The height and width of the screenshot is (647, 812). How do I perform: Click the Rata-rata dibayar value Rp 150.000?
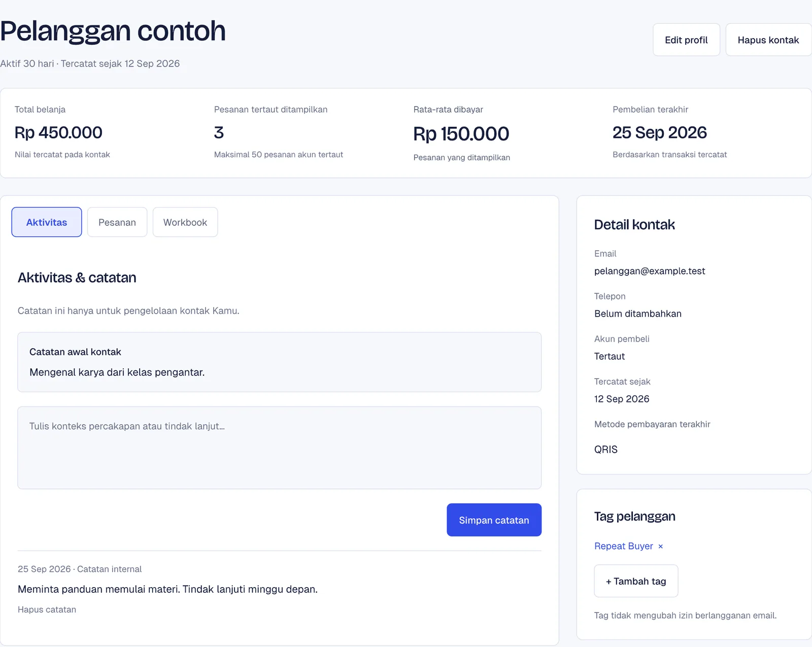pyautogui.click(x=461, y=134)
